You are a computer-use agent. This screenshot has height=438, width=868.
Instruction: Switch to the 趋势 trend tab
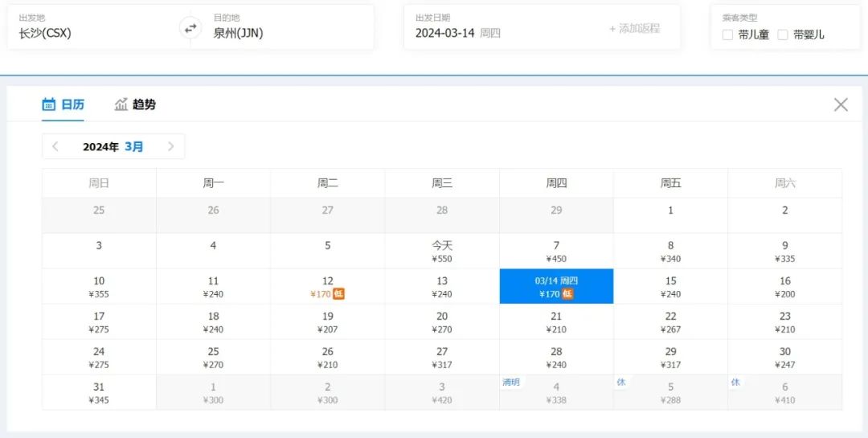tap(135, 104)
